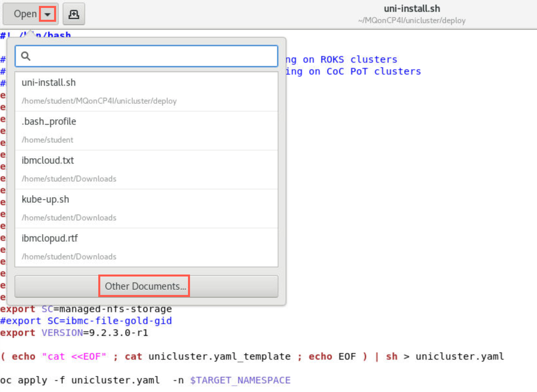Click the line export SC=managed-nfs-storage
This screenshot has height=392, width=537.
(86, 309)
